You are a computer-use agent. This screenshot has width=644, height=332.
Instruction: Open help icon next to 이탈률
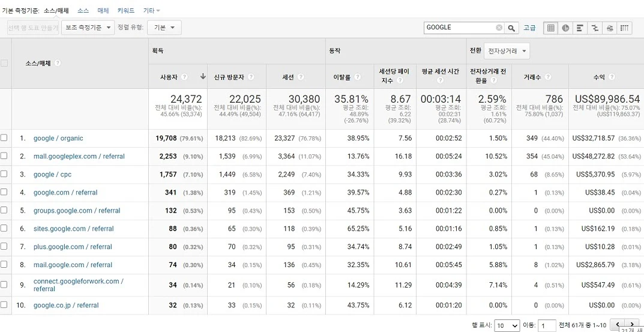pos(357,77)
